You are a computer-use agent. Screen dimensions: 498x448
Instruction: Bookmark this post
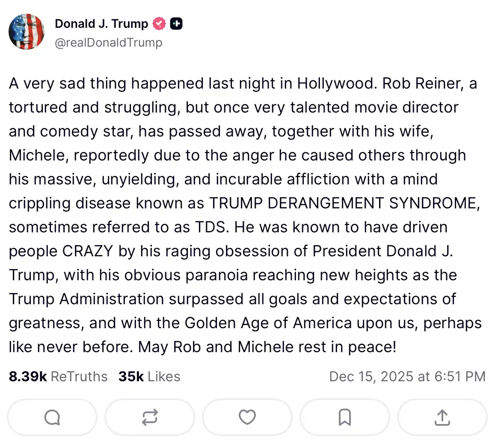click(345, 417)
